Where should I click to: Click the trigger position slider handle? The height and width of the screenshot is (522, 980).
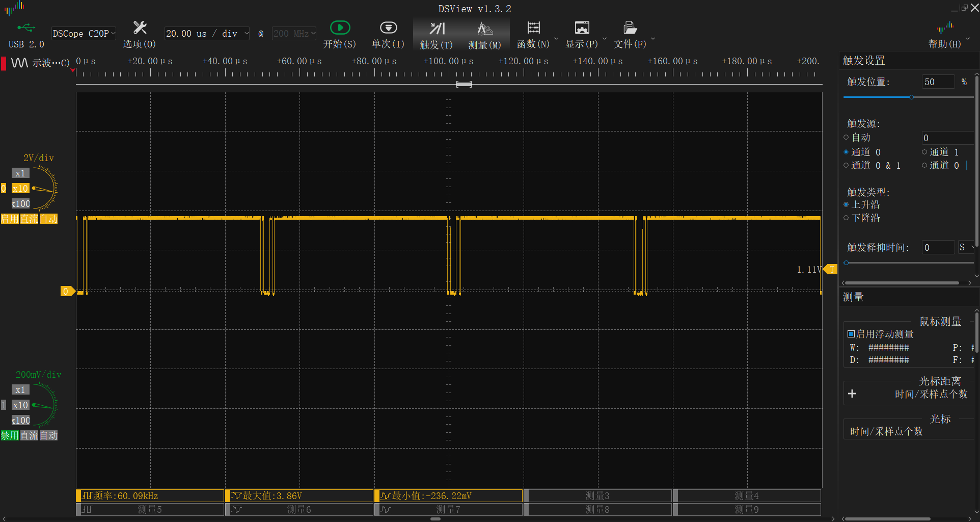coord(911,97)
